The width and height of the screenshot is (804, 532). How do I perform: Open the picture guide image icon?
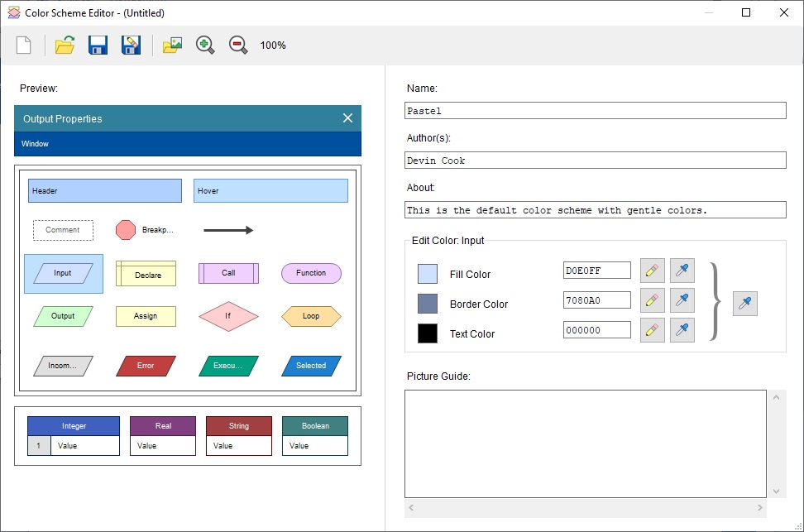[172, 46]
